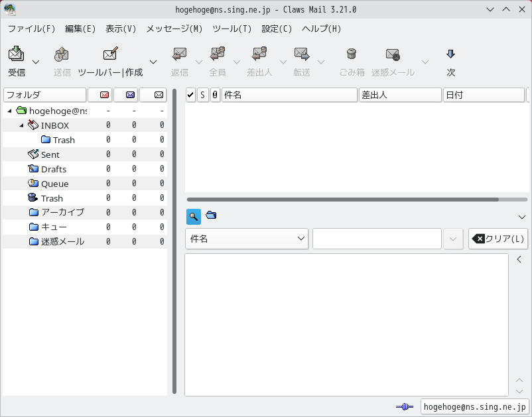Image resolution: width=532 pixels, height=417 pixels.
Task: Click the Reply all (全員) toolbar icon
Action: [218, 54]
